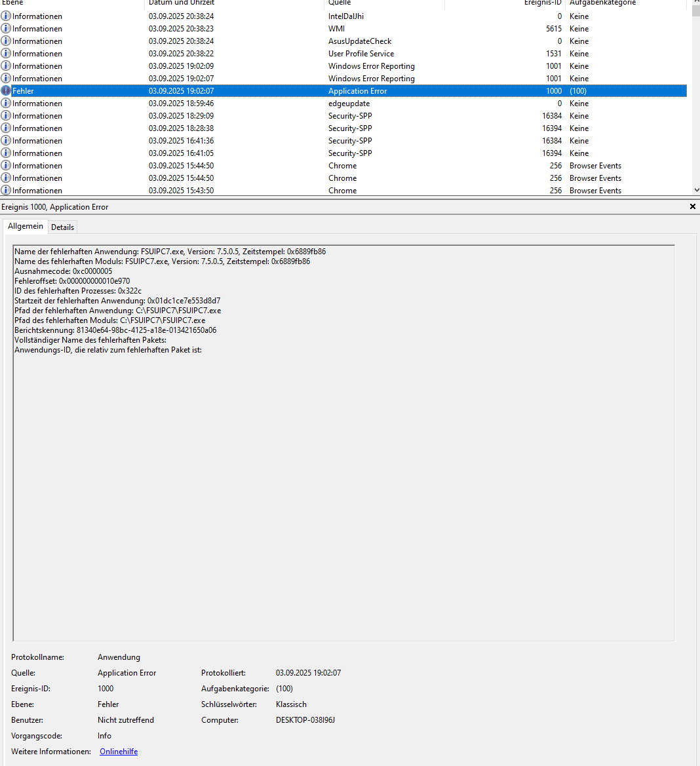Click the (100) category in selected row
This screenshot has width=700, height=766.
pos(578,91)
